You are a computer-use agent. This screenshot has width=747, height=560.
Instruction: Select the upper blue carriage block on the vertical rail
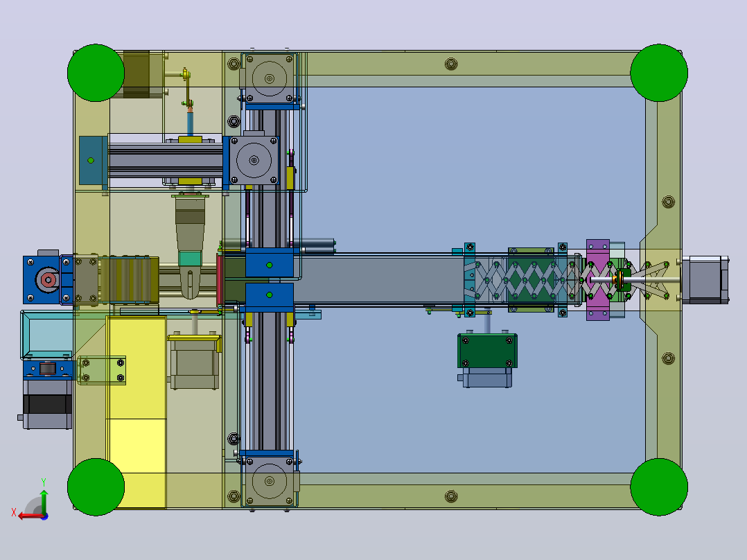pos(269,264)
